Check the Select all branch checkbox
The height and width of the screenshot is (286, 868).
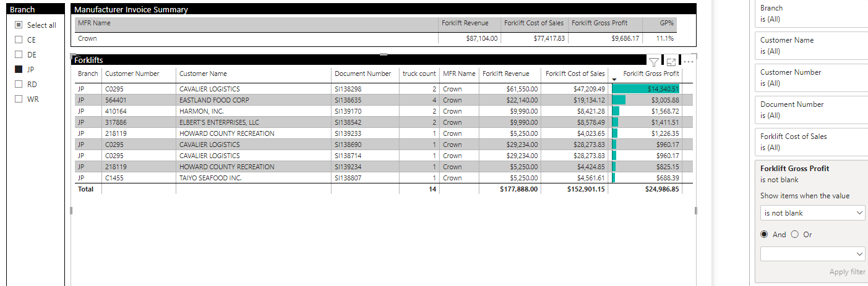[x=19, y=25]
